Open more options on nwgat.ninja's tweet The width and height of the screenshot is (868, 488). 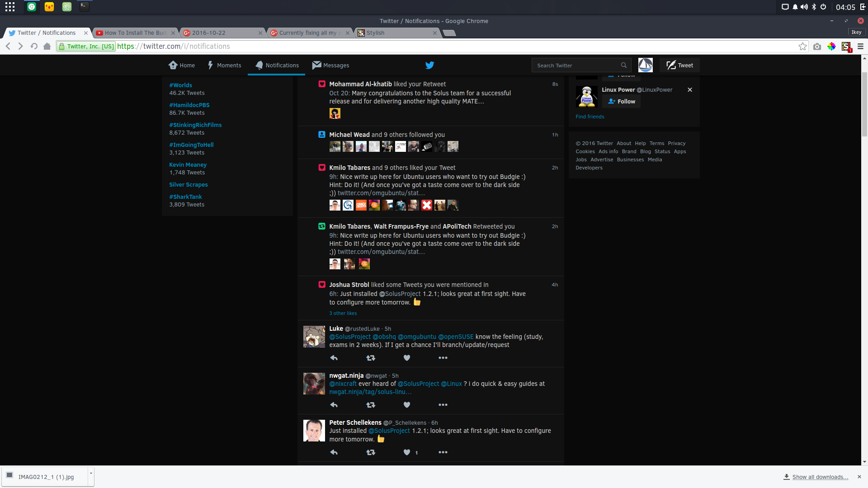(x=443, y=405)
